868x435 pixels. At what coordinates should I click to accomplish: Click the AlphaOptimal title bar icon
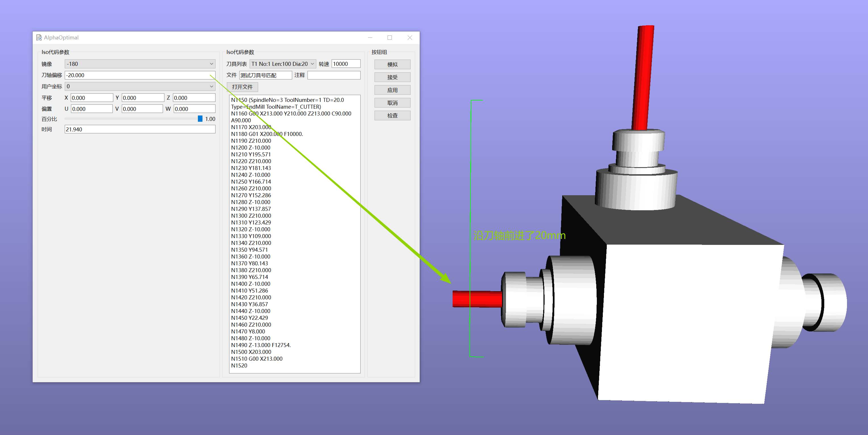(39, 37)
